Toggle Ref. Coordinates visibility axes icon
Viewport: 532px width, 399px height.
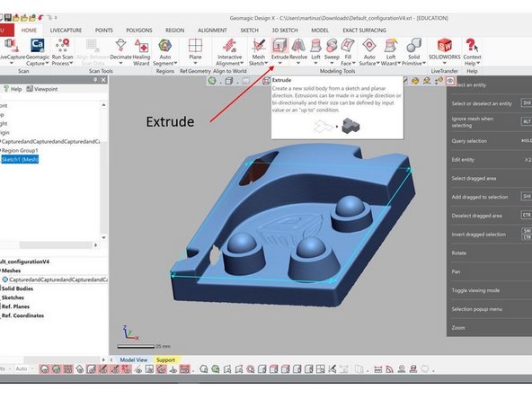[x=173, y=369]
